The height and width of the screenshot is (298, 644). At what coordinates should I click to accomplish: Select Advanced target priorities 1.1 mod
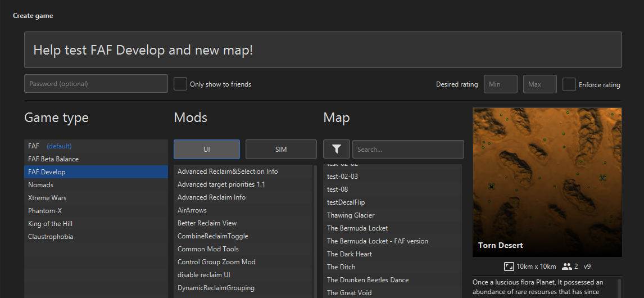(243, 184)
